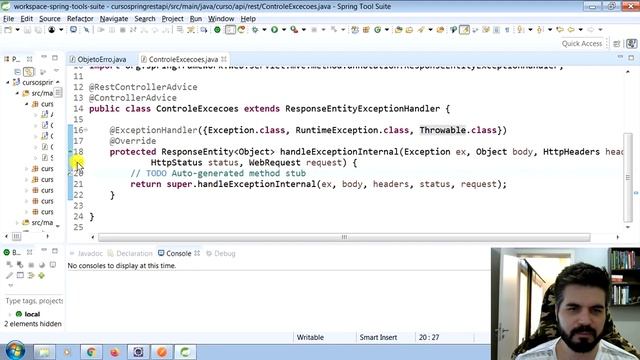
Task: Click the Spring Boot Dashboard green toolbar icon
Action: point(217,30)
